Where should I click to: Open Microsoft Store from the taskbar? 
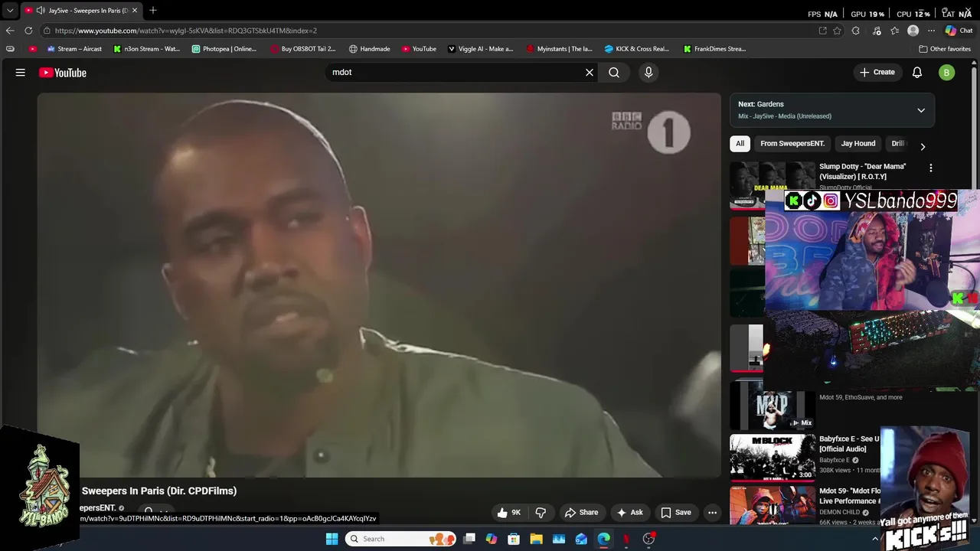pos(514,539)
